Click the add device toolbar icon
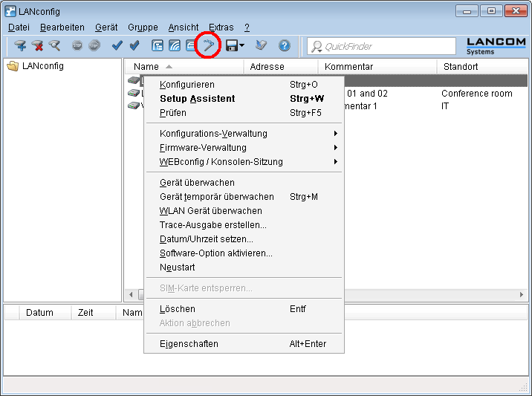The image size is (532, 396). (x=20, y=46)
